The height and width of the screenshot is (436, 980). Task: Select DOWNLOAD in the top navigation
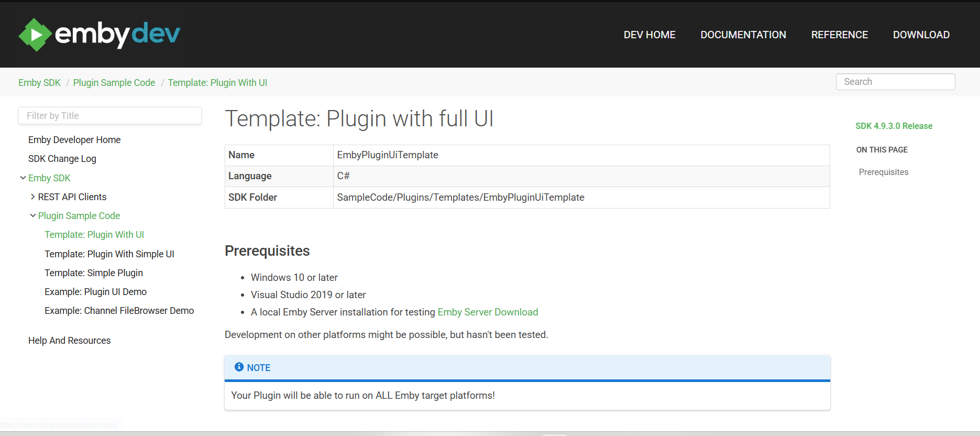pyautogui.click(x=921, y=35)
